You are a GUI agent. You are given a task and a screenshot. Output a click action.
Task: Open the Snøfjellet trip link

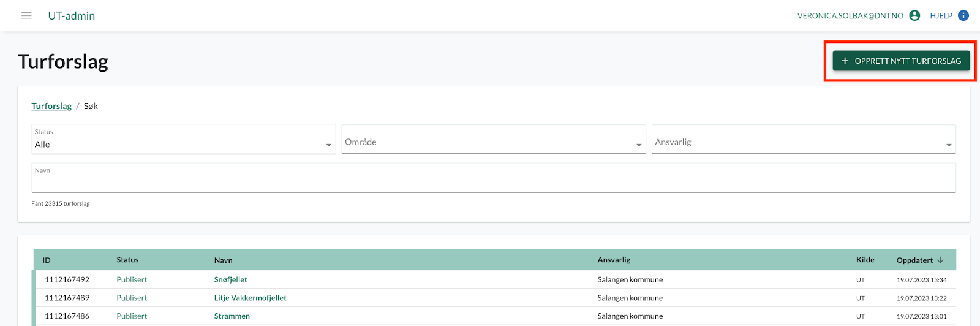[x=230, y=279]
